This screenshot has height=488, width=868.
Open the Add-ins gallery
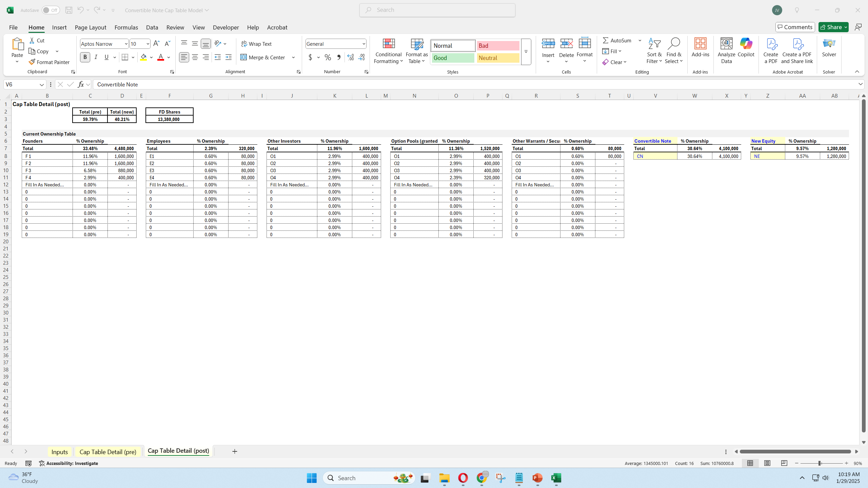pos(700,47)
